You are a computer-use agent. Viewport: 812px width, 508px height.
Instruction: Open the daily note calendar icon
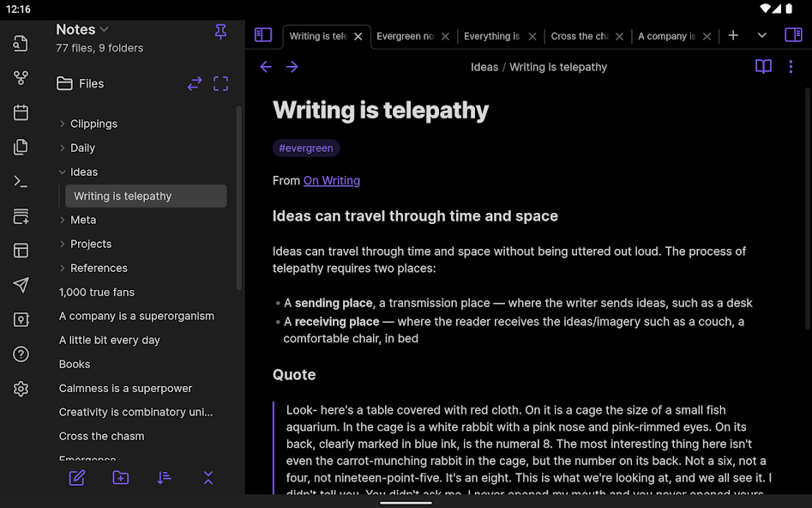(x=21, y=112)
